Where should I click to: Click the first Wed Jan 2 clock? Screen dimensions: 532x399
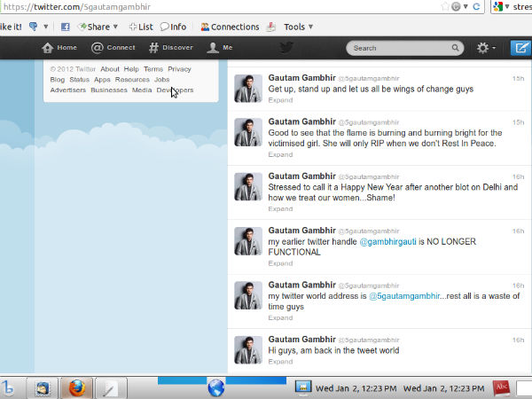[356, 388]
